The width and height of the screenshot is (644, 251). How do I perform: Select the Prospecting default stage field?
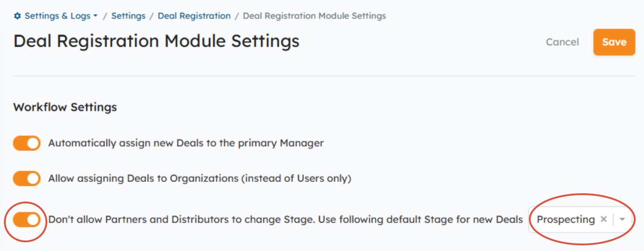coord(581,219)
